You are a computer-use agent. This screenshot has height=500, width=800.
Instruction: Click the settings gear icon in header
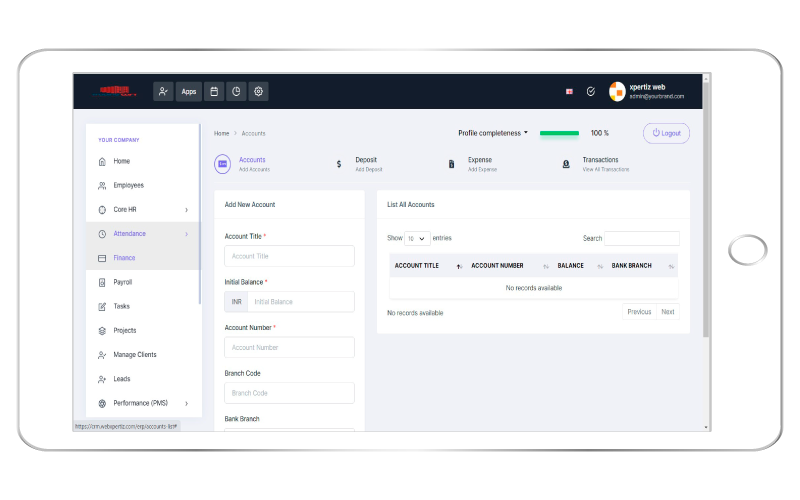point(259,91)
